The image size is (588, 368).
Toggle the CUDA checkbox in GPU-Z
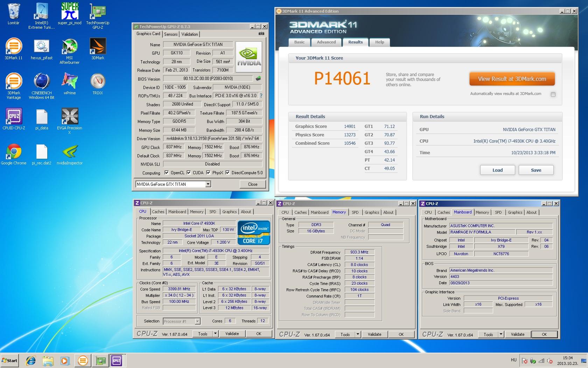coord(189,172)
